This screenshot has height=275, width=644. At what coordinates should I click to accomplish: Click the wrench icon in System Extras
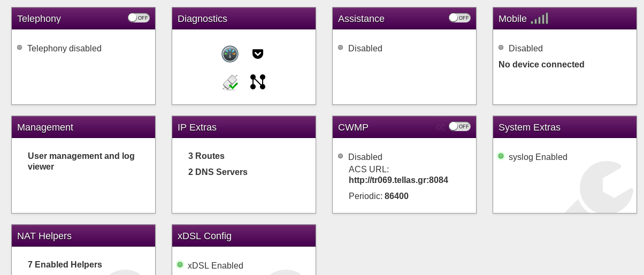click(602, 187)
